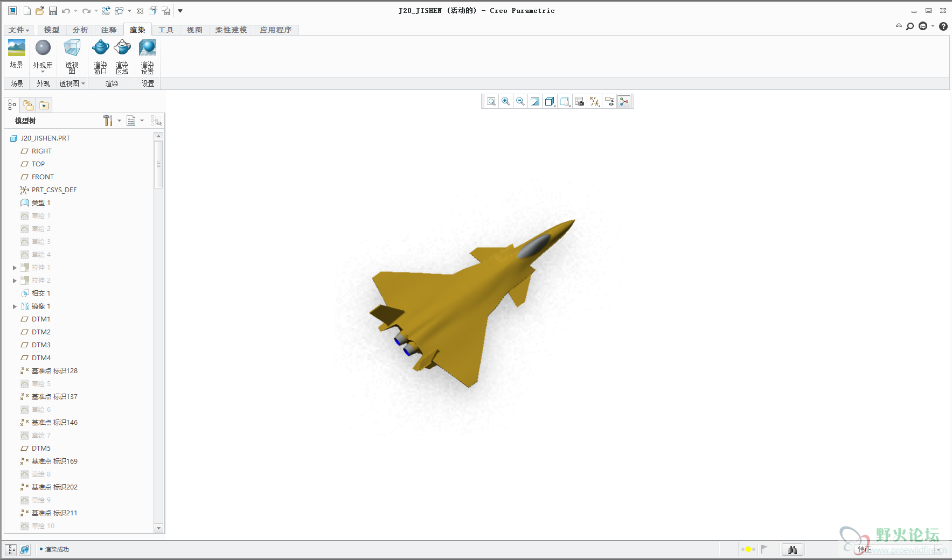Image resolution: width=952 pixels, height=560 pixels.
Task: Expand the redo history dropdown arrow
Action: coord(96,11)
